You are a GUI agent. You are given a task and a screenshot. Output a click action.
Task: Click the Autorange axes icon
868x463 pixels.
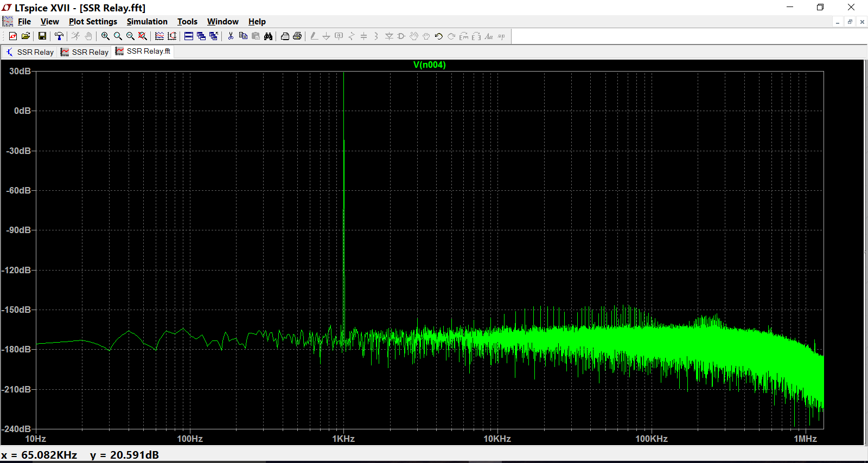tap(172, 36)
